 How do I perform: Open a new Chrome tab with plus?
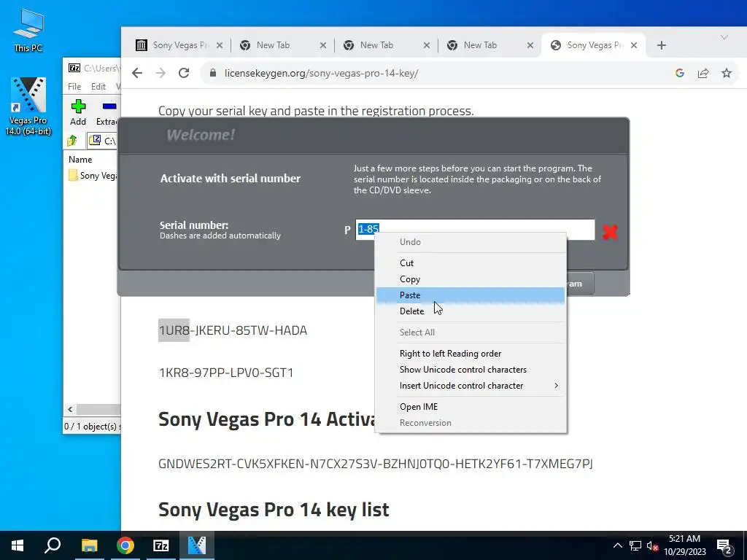click(x=661, y=45)
